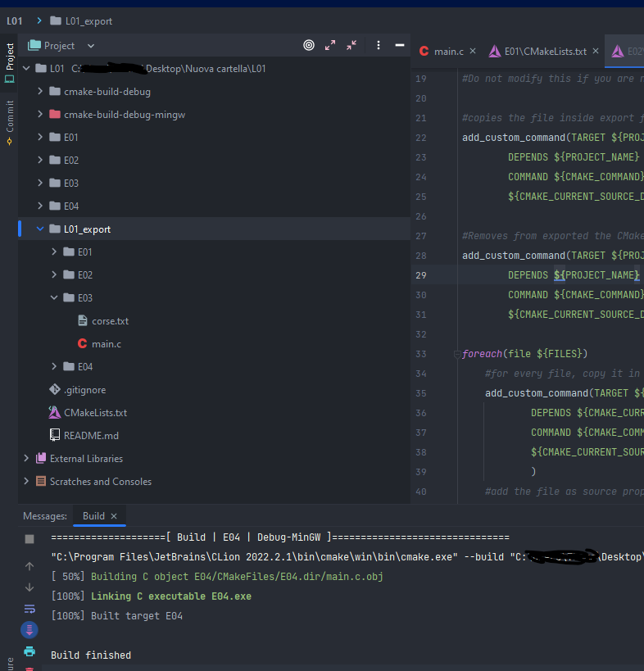Click the CMake icon on E01\CMakeLists.txt tab
The image size is (644, 671).
pos(495,52)
